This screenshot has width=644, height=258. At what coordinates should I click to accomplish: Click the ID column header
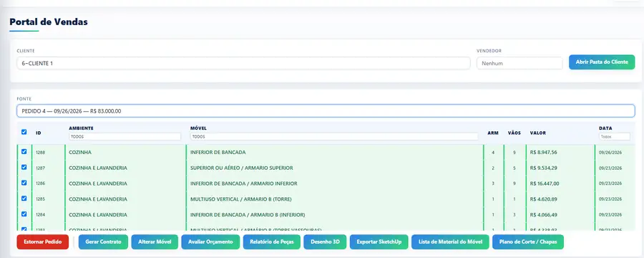click(39, 133)
